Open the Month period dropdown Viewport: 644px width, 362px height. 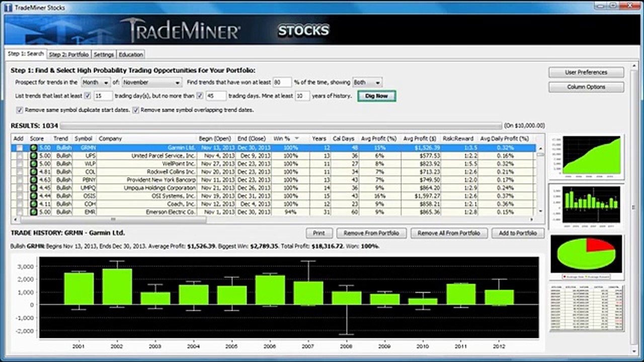pos(96,82)
